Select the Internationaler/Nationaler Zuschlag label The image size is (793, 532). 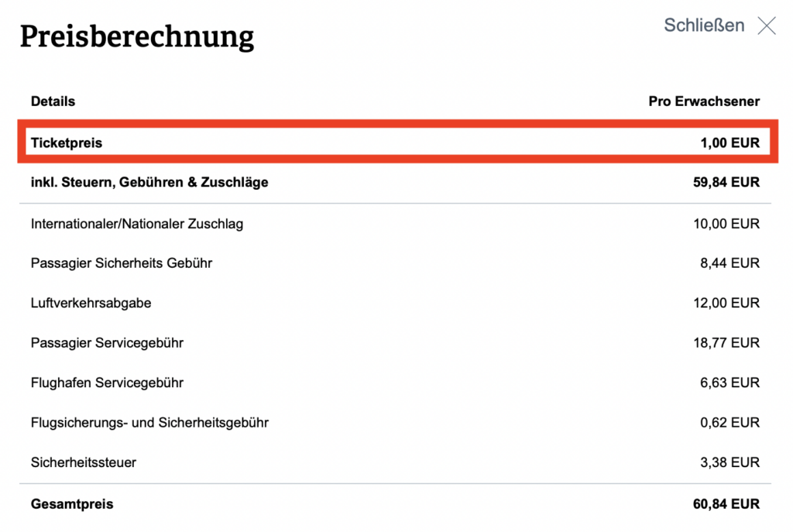tap(137, 224)
